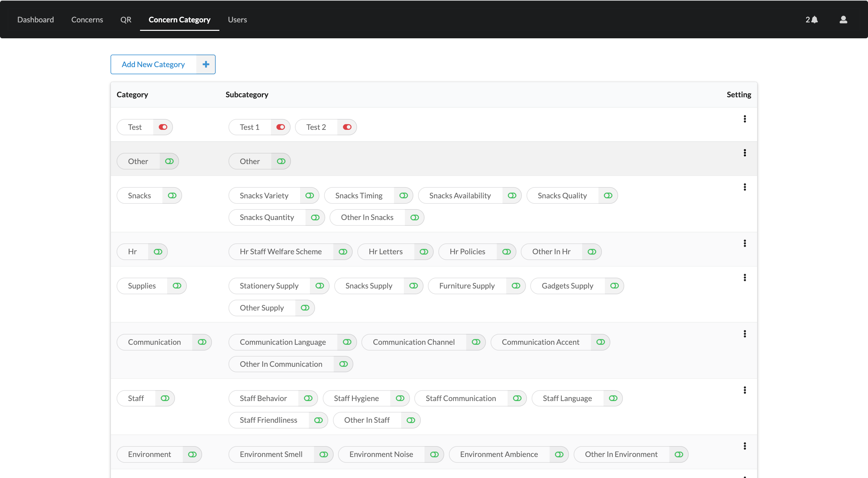The height and width of the screenshot is (478, 868).
Task: Select the Concern Category tab
Action: tap(179, 20)
